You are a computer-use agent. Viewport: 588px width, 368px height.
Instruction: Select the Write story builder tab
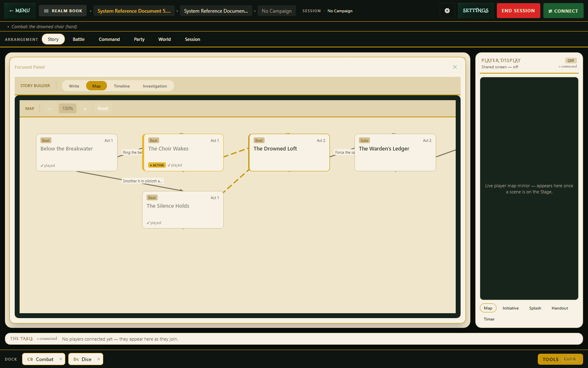click(x=74, y=86)
